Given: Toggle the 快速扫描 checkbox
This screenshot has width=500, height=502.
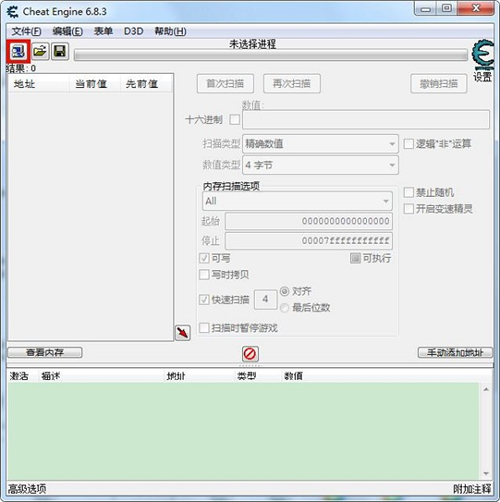Looking at the screenshot, I should tap(204, 299).
